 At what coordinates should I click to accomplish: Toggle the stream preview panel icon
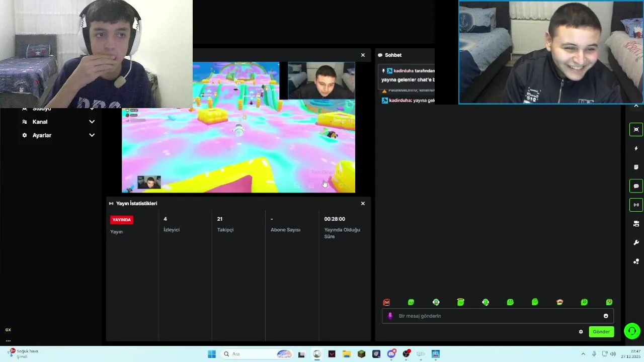pos(636,129)
